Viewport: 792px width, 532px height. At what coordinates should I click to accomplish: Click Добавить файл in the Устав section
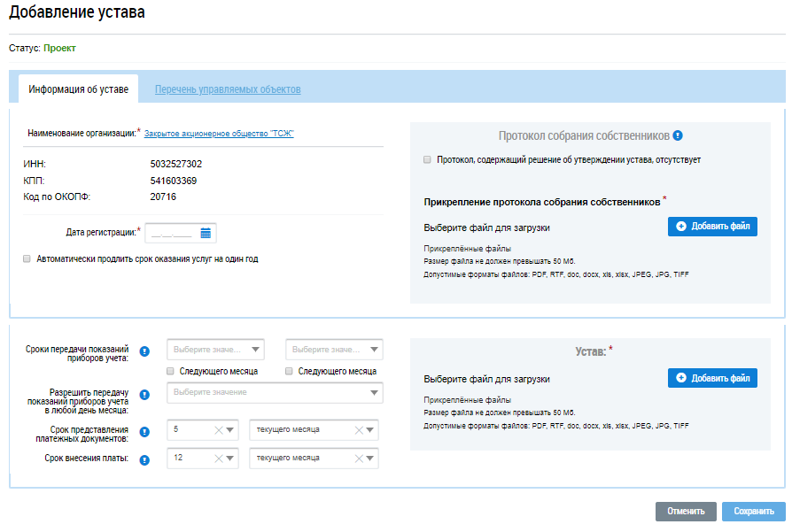712,378
